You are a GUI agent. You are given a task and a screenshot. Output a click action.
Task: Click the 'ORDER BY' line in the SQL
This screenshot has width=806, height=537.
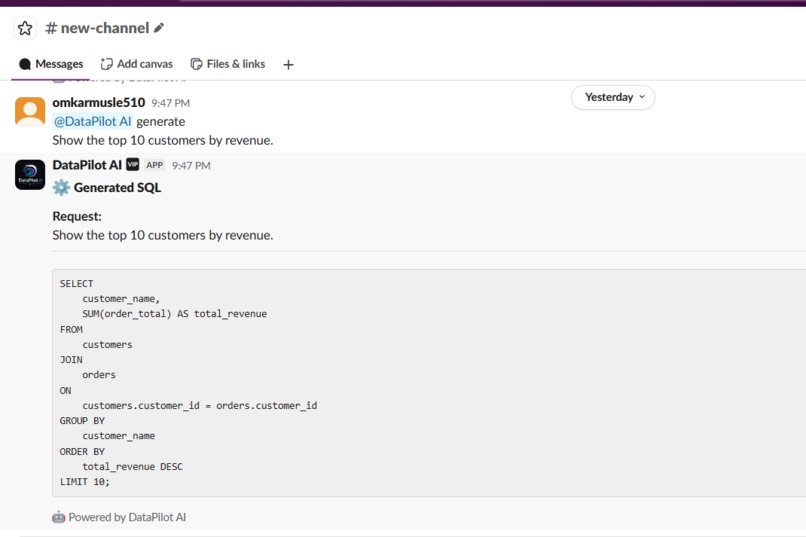82,452
